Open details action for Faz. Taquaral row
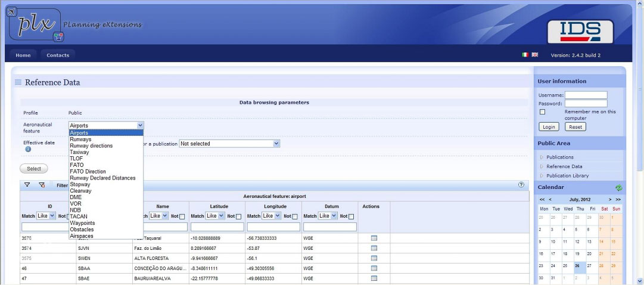This screenshot has height=285, width=644. point(374,238)
